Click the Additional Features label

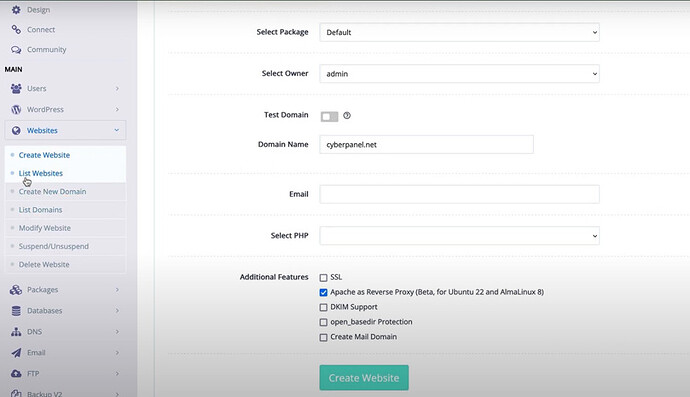274,277
